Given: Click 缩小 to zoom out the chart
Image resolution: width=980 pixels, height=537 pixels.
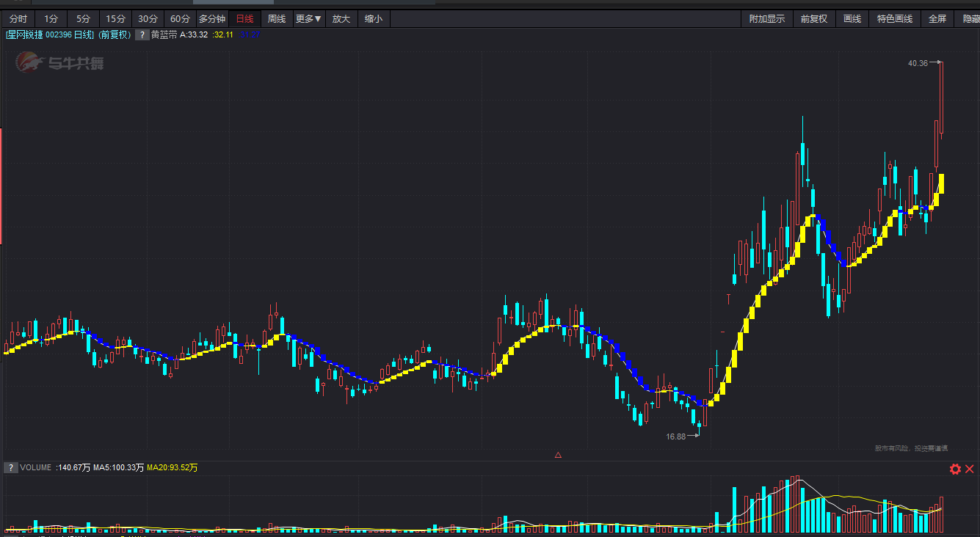Looking at the screenshot, I should [x=374, y=19].
